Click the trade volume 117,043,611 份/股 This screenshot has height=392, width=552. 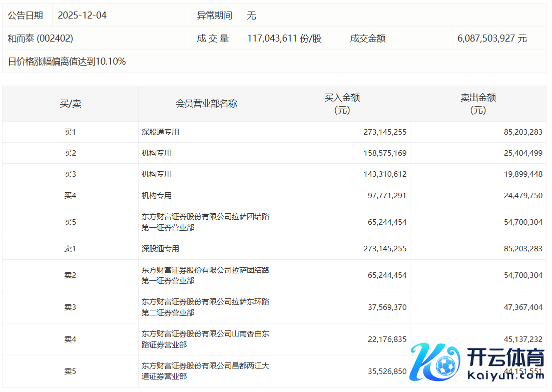click(284, 39)
